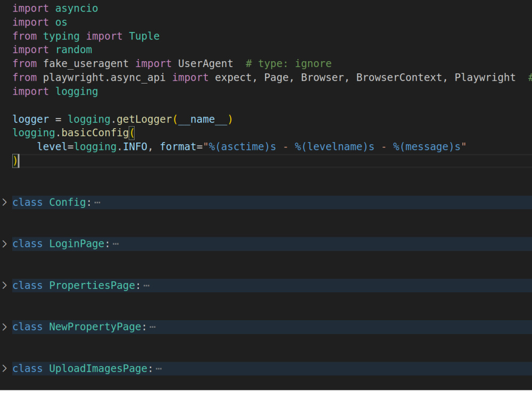Click the 'format' keyword argument
The height and width of the screenshot is (399, 532).
coord(178,147)
